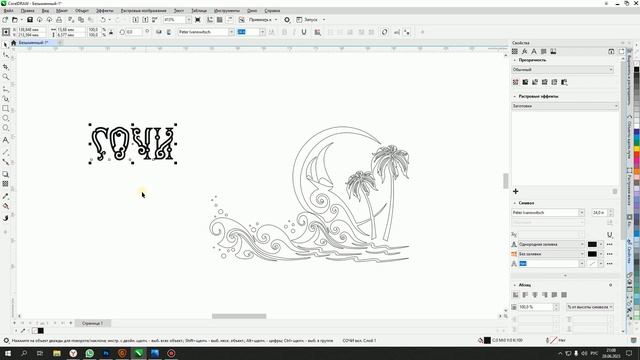Select uniform transparency icon in Properties
This screenshot has width=640, height=360.
click(x=525, y=82)
